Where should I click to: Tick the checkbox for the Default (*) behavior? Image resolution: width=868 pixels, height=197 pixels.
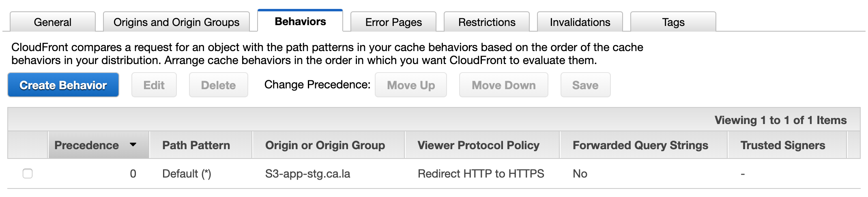click(28, 173)
